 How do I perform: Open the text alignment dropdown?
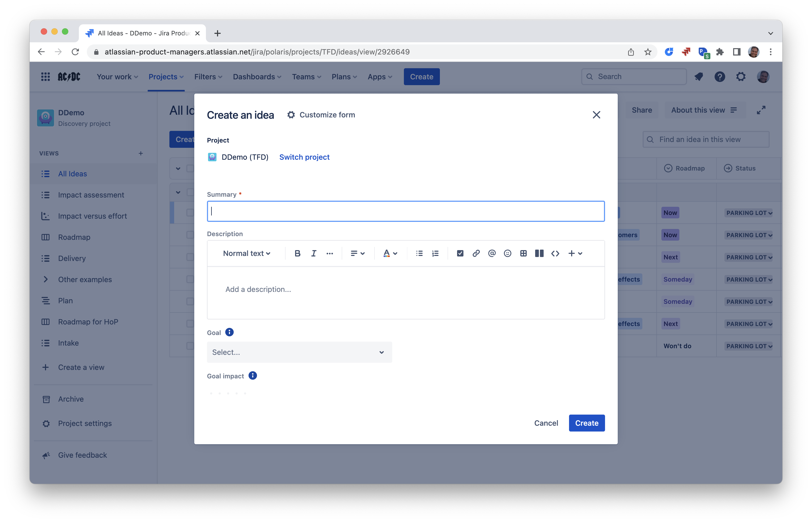358,253
